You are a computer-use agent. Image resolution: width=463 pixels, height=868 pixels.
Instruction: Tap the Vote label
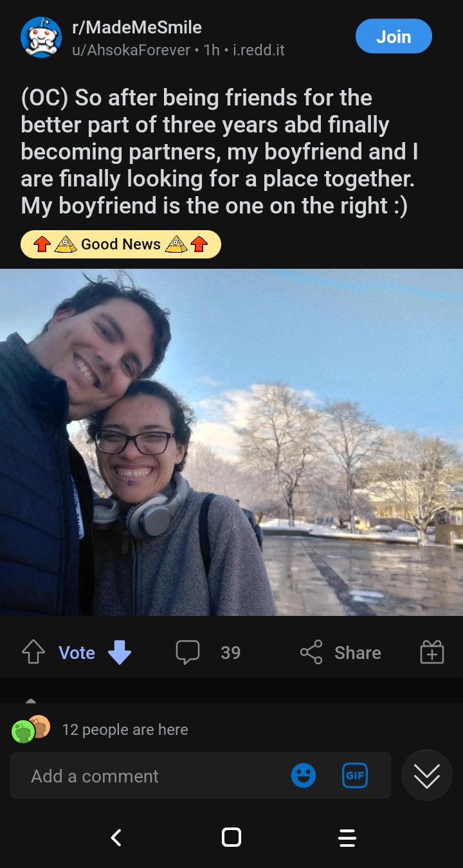(77, 653)
